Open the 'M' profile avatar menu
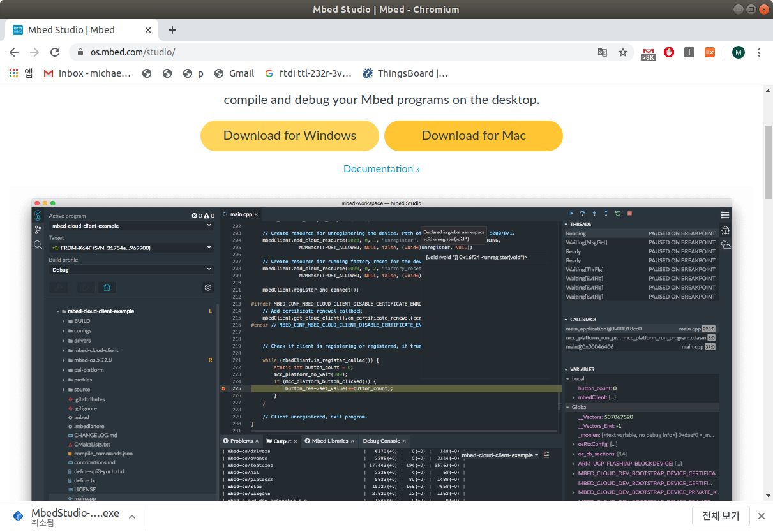The height and width of the screenshot is (532, 773). [x=738, y=52]
